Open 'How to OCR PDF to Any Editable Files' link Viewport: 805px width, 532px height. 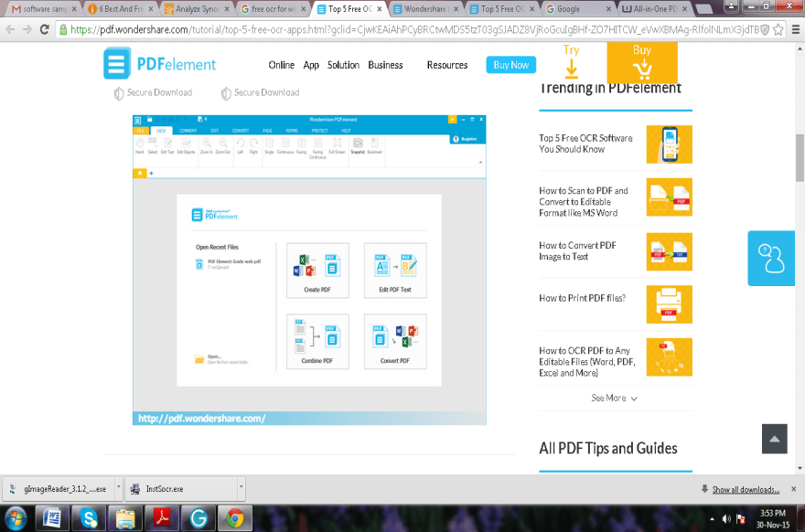click(x=586, y=362)
